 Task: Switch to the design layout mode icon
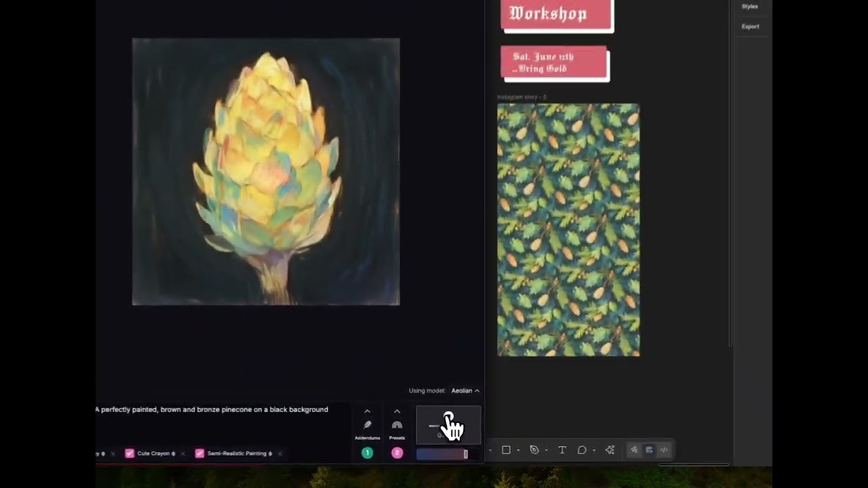coord(649,450)
